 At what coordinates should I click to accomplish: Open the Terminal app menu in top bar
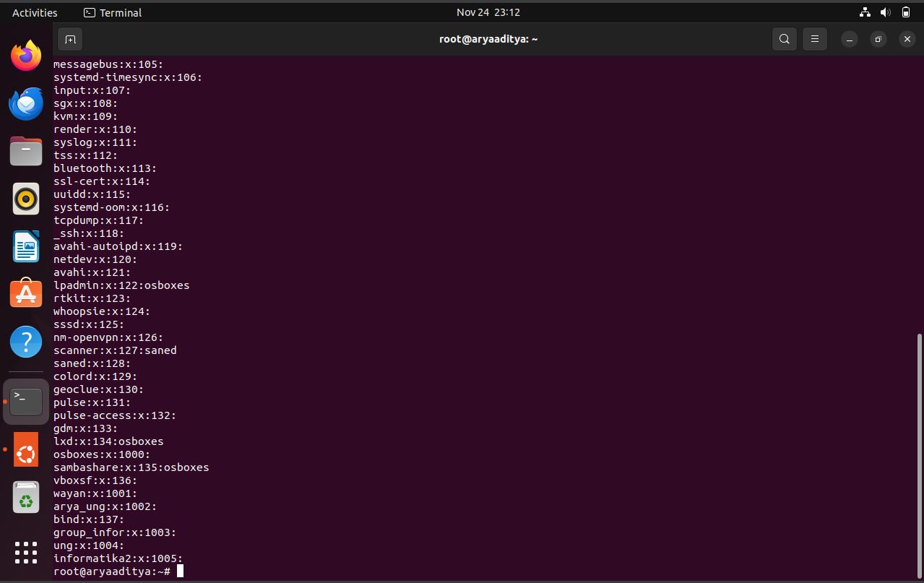point(113,12)
